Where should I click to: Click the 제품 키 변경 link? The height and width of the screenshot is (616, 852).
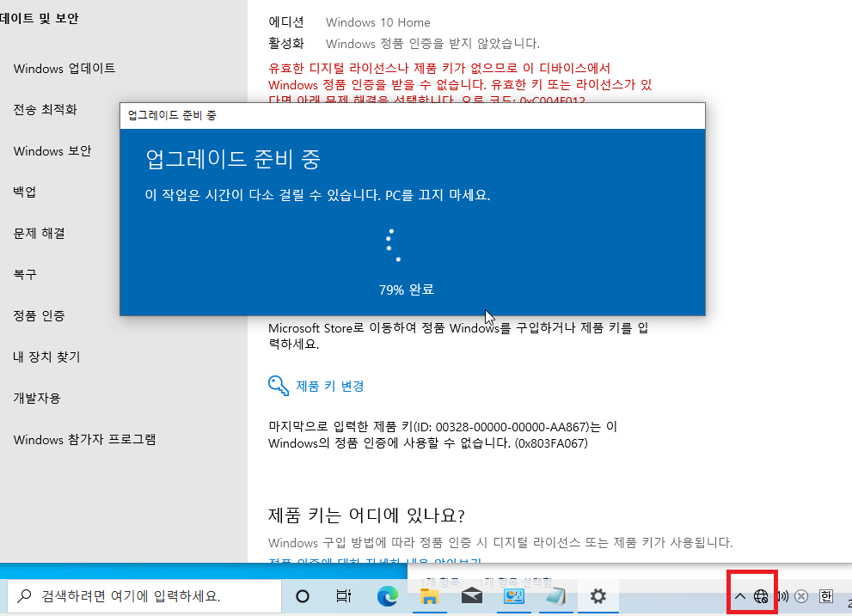tap(330, 387)
